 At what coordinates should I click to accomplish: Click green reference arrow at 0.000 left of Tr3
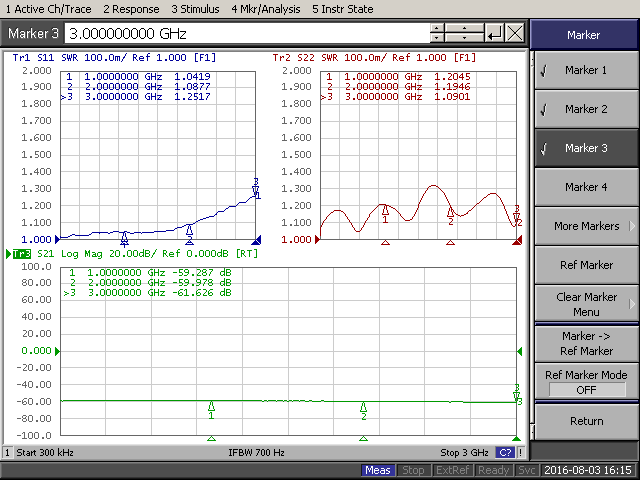point(58,351)
